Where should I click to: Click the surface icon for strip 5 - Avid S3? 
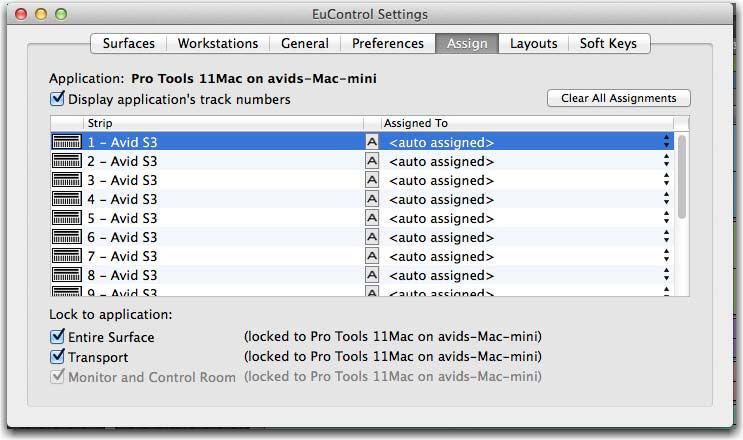(x=66, y=218)
